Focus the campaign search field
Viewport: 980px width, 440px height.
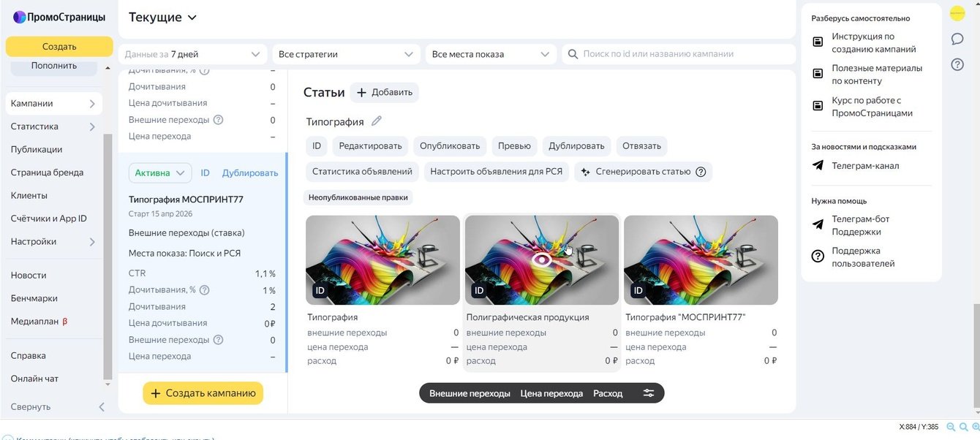pyautogui.click(x=679, y=54)
